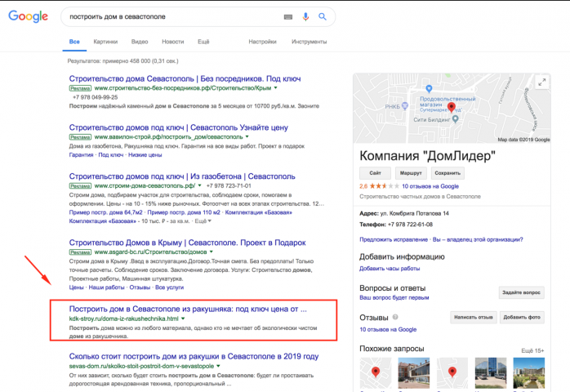Viewport: 570px width, 392px height.
Task: Click the Google logo
Action: coord(28,16)
